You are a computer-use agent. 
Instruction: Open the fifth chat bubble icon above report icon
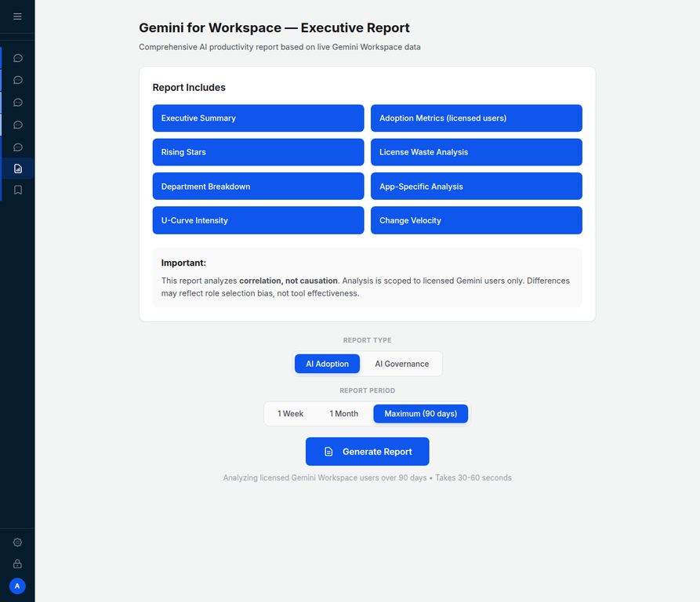tap(18, 147)
